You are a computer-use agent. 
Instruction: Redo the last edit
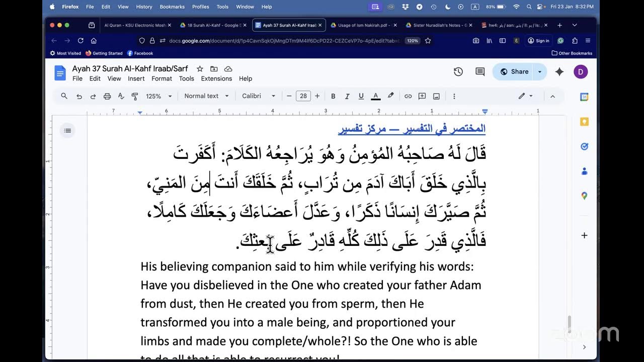pyautogui.click(x=93, y=96)
